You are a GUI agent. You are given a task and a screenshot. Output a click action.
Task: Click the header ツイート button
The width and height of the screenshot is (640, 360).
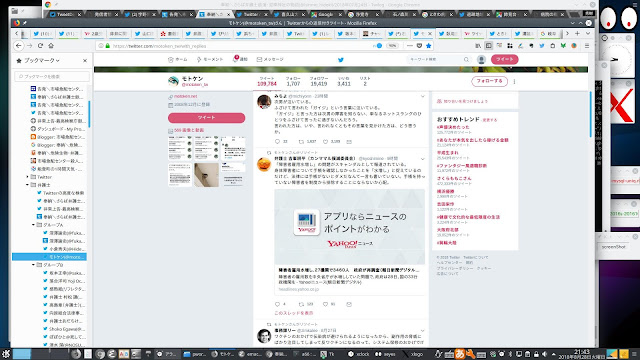(x=504, y=60)
